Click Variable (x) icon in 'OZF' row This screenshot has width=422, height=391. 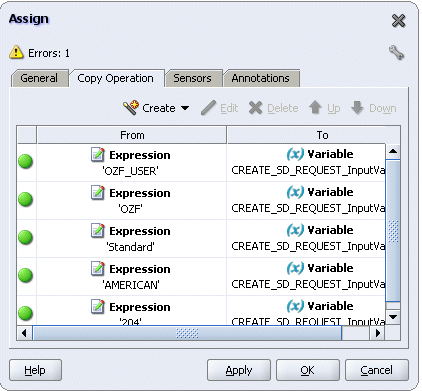295,192
